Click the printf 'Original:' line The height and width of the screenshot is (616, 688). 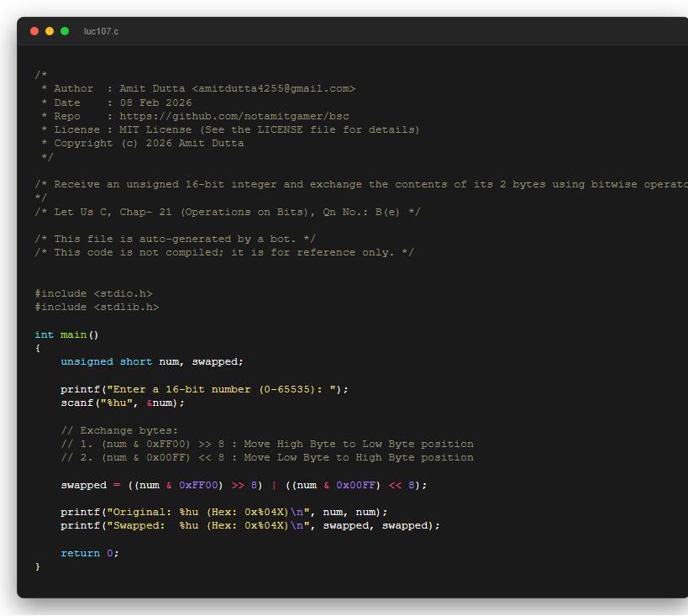pos(224,513)
